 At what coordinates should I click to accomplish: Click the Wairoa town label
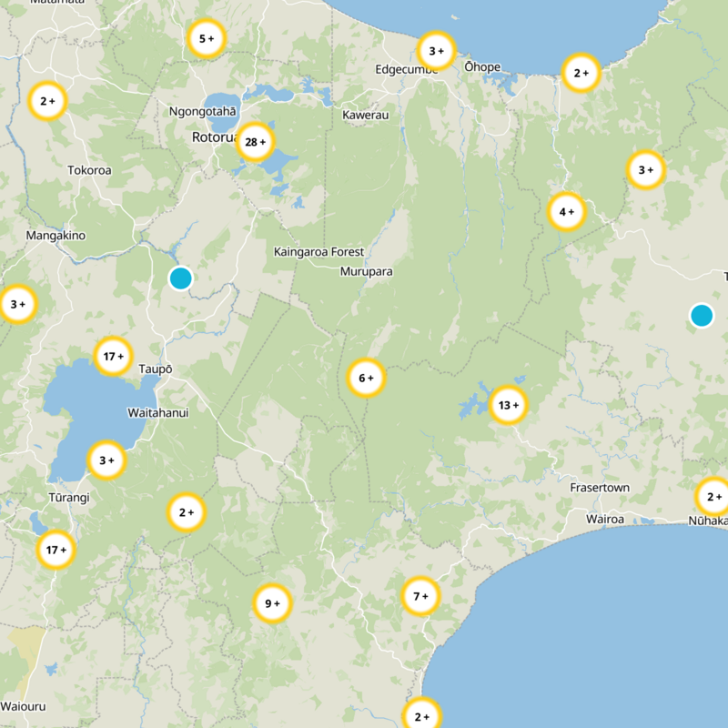[x=605, y=519]
